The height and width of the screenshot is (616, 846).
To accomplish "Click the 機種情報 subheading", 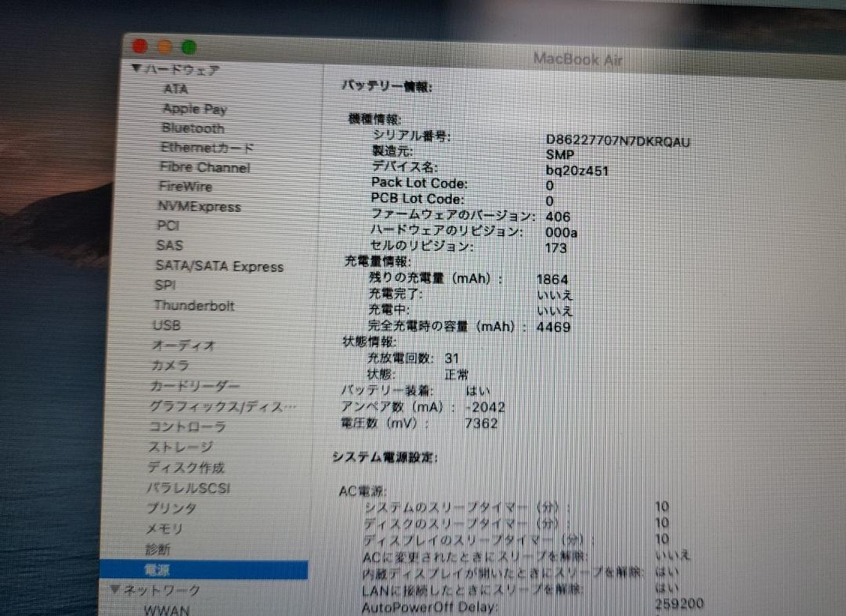I will click(x=374, y=118).
